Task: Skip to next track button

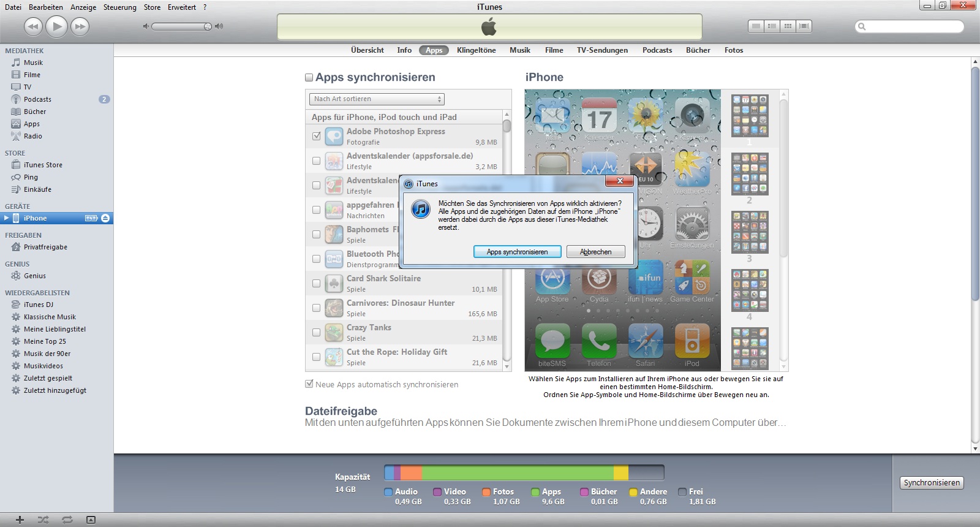Action: 80,26
